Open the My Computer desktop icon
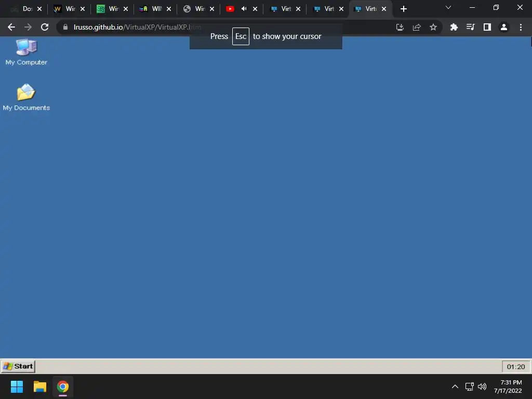The width and height of the screenshot is (532, 399). [26, 52]
